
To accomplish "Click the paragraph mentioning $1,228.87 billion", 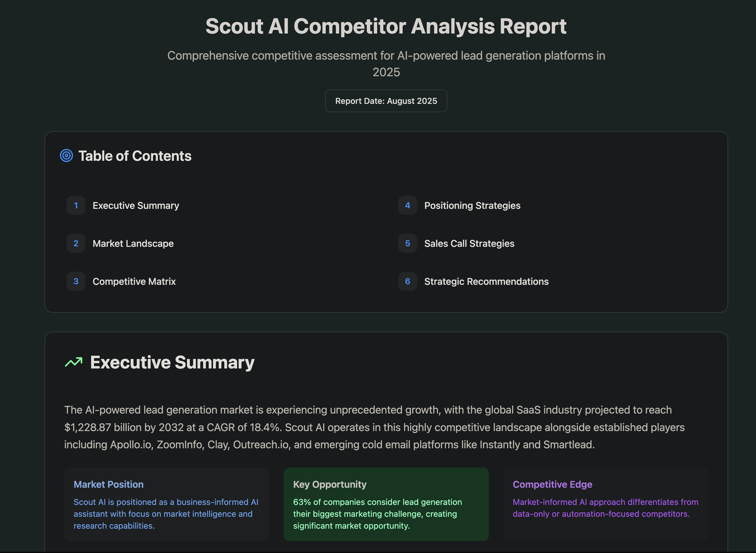I will pyautogui.click(x=374, y=427).
